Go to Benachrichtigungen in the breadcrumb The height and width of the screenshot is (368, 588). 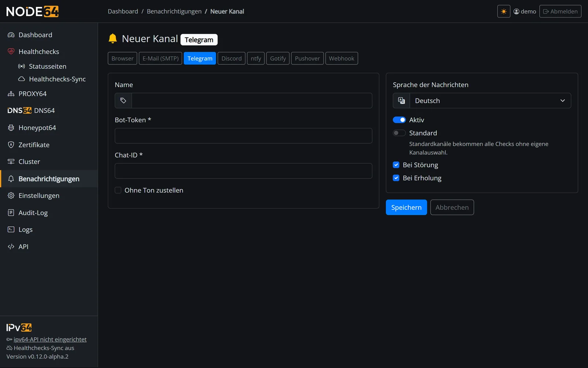174,11
